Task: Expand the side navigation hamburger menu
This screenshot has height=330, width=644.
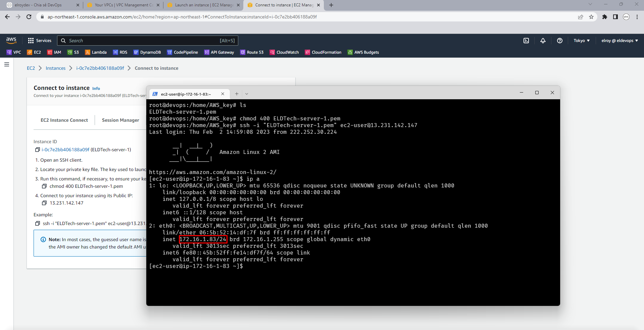Action: 7,64
